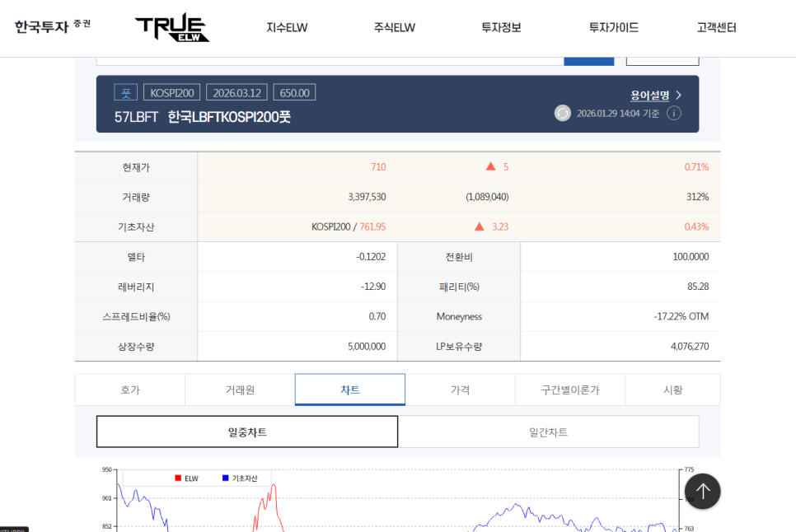Click the Moneyness value -17.22% OTM
Image resolution: width=796 pixels, height=532 pixels.
[681, 316]
